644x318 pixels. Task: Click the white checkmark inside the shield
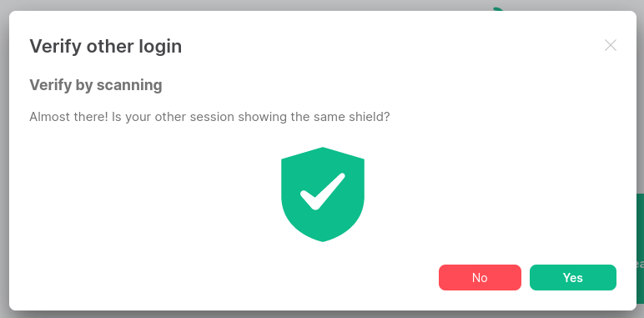pyautogui.click(x=322, y=191)
